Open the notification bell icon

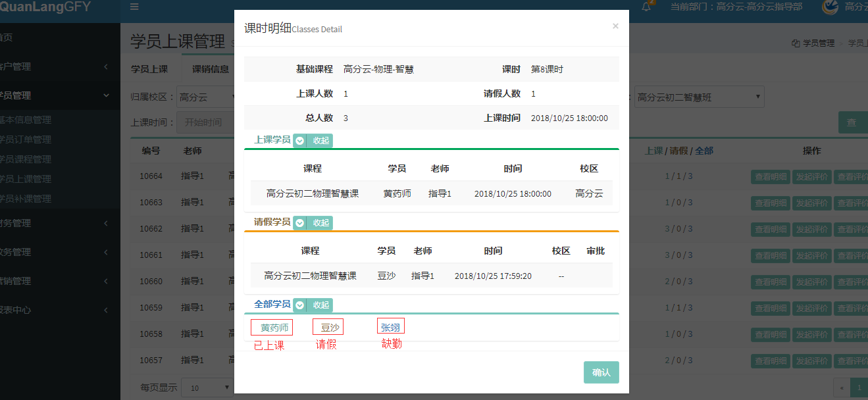(646, 7)
